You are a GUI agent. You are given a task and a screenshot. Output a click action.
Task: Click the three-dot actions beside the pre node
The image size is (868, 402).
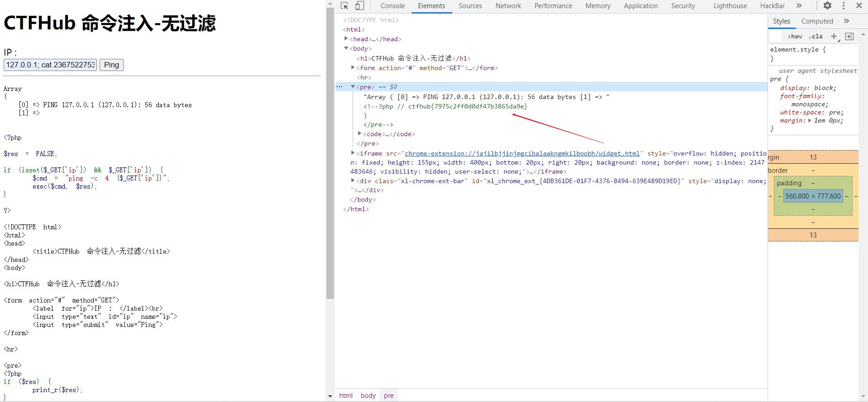(x=339, y=87)
